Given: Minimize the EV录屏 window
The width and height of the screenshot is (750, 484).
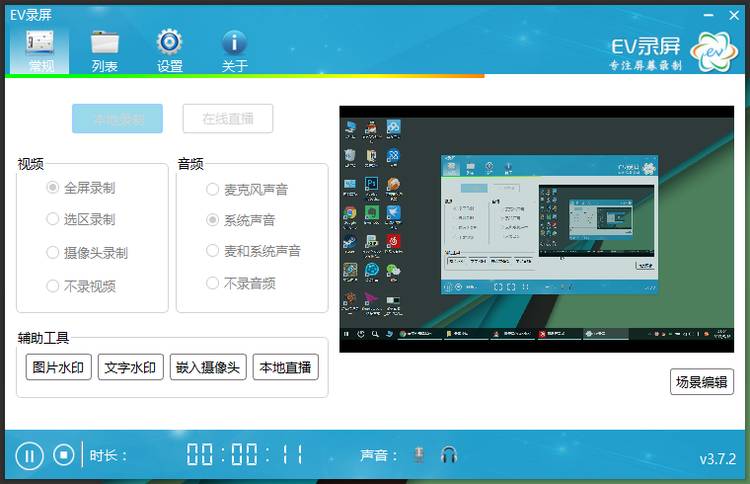Looking at the screenshot, I should click(708, 15).
